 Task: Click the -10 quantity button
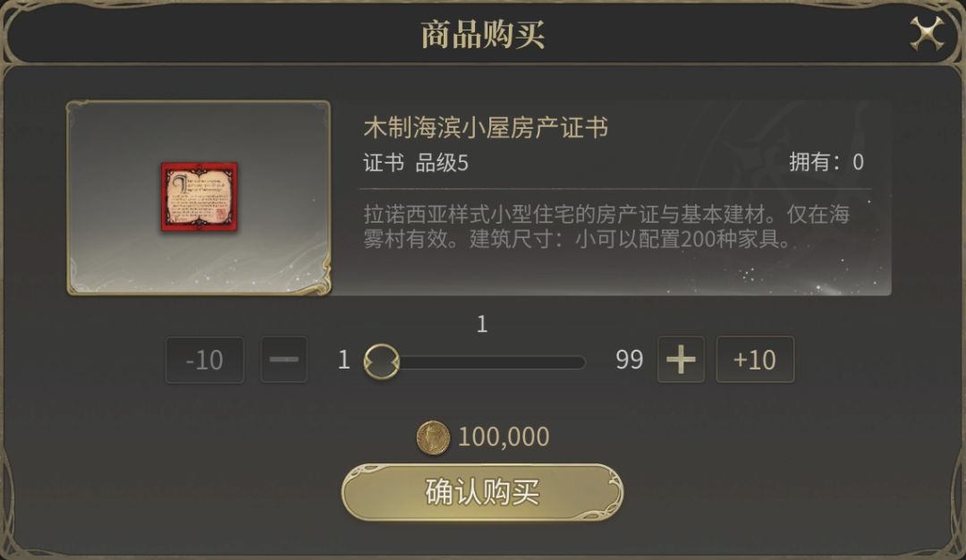pos(204,359)
